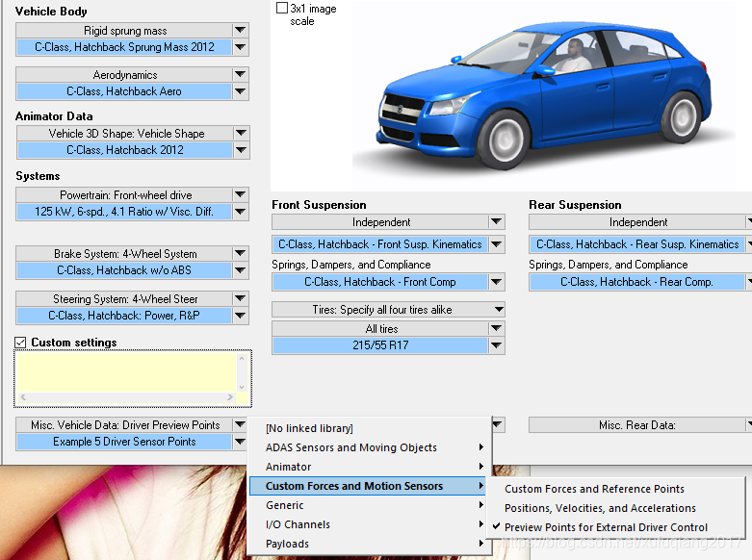Open dropdown next to C-Class, Hatchback Aero

click(241, 91)
